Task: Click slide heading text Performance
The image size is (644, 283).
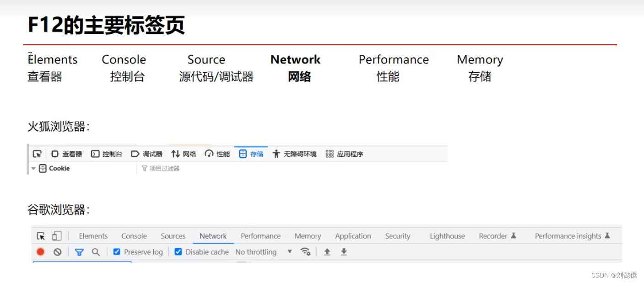Action: [x=394, y=59]
